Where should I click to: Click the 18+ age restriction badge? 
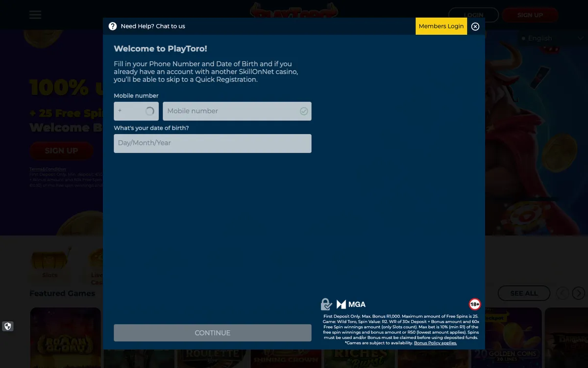475,304
